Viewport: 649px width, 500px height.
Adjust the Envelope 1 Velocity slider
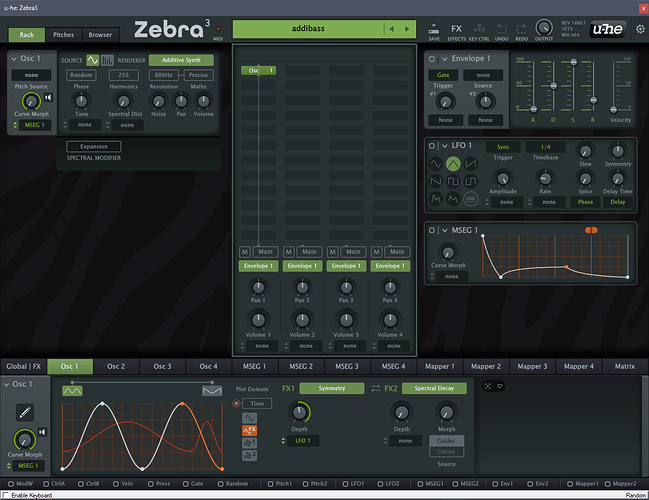tap(613, 109)
